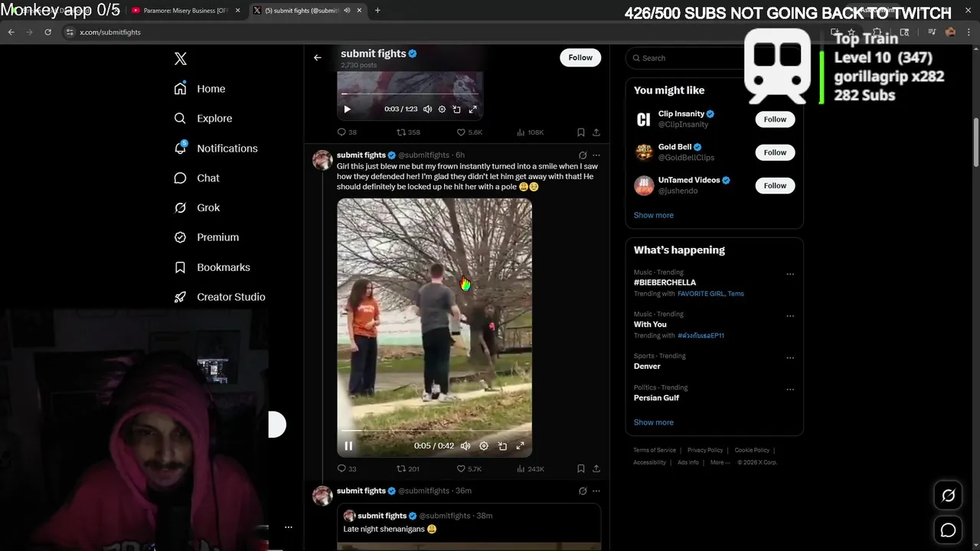980x551 pixels.
Task: Enter fullscreen on the 0:42 video
Action: pyautogui.click(x=520, y=445)
